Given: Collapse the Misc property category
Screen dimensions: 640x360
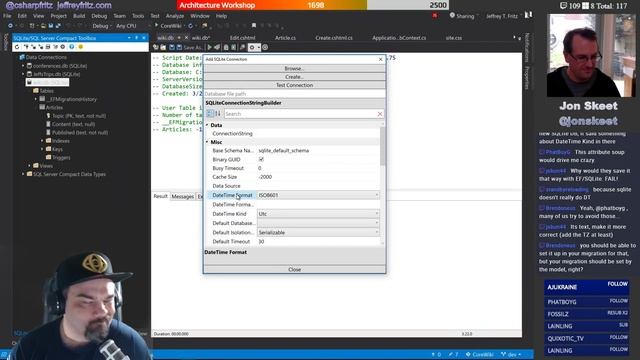Looking at the screenshot, I should [x=207, y=142].
